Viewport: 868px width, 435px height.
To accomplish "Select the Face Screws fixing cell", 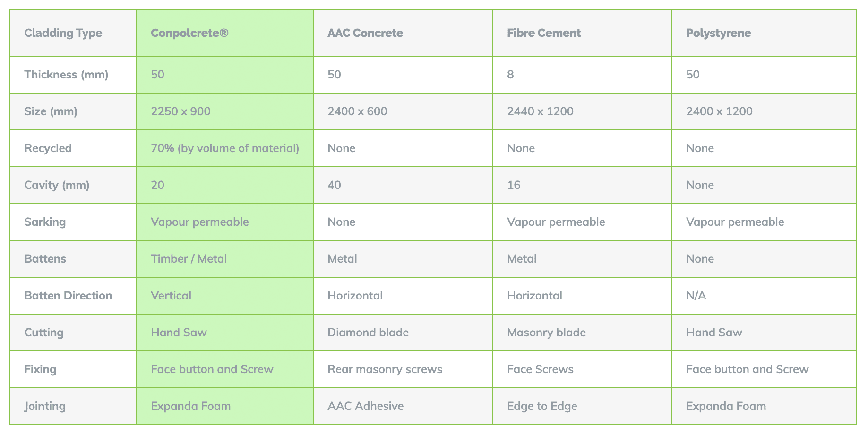I will coord(582,369).
